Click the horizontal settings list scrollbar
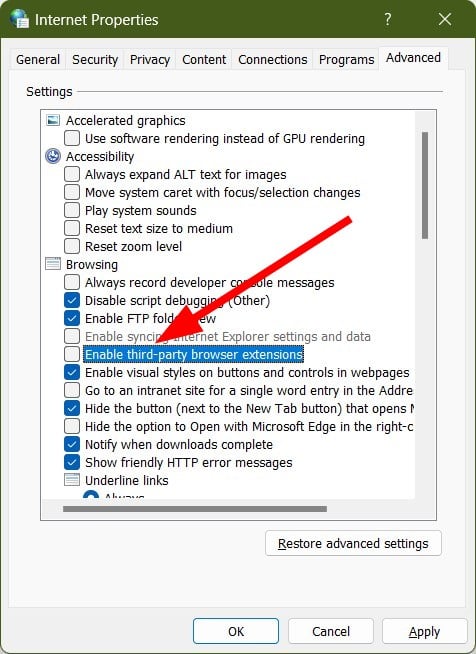 pos(195,508)
